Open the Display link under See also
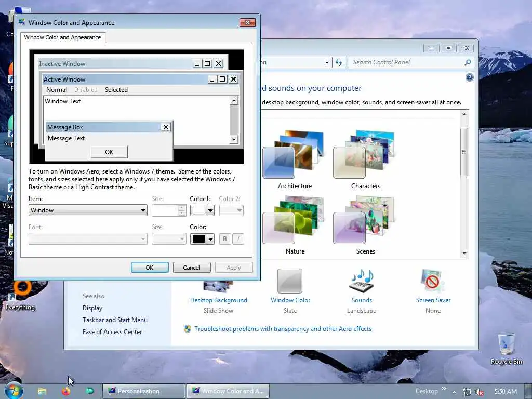The width and height of the screenshot is (532, 399). coord(92,308)
